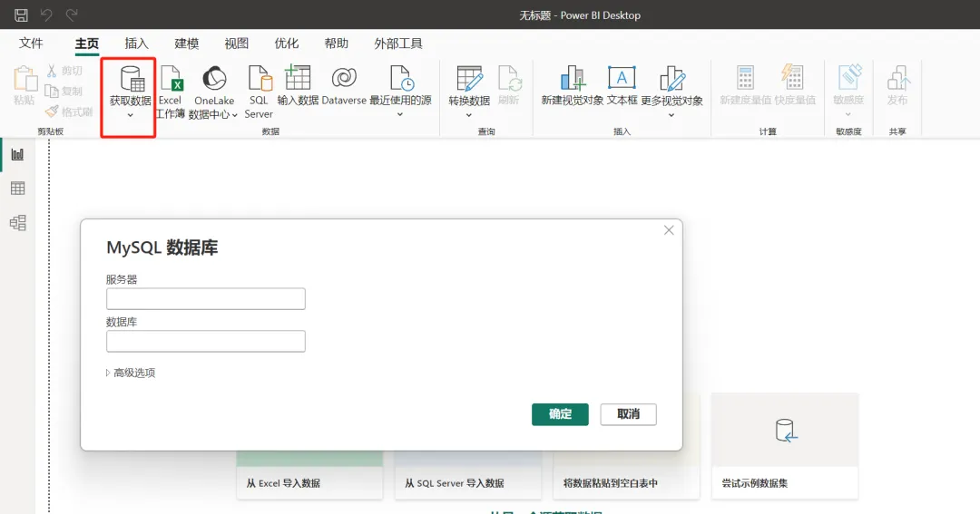Click 从 SQL Server 导入数据 card
This screenshot has height=514, width=980.
point(467,475)
